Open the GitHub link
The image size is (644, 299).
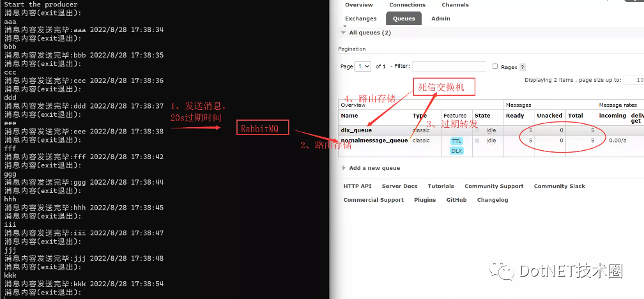456,200
